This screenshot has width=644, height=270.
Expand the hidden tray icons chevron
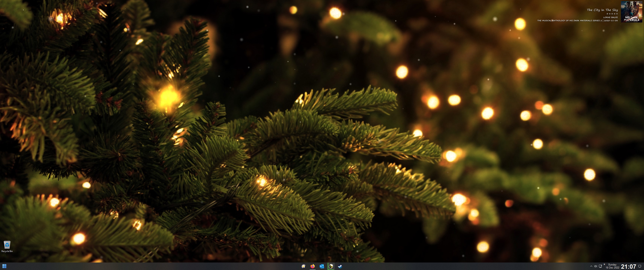tap(591, 266)
